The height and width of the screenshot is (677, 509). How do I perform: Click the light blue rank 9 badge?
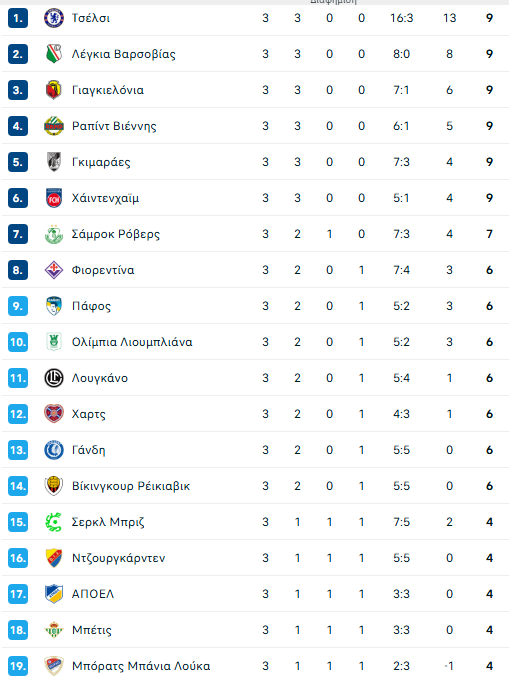[x=18, y=306]
